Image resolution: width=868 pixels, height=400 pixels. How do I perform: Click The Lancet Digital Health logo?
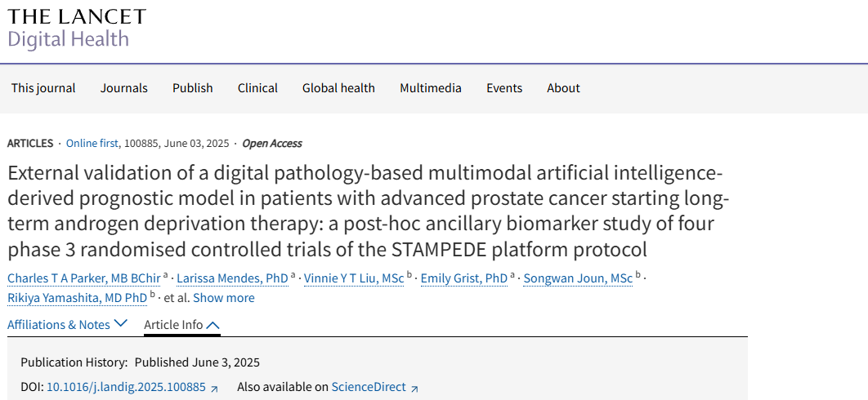coord(76,29)
